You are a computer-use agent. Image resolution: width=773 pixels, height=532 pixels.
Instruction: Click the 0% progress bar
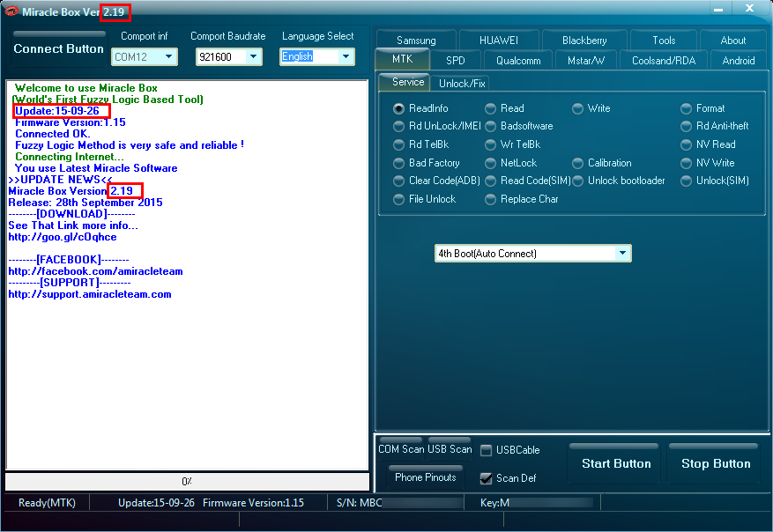coord(188,481)
